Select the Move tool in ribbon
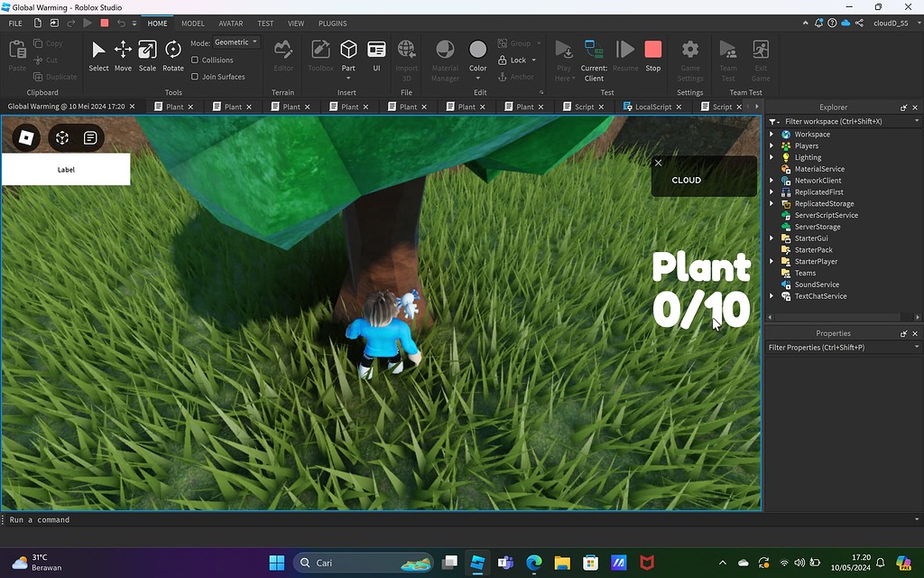 123,54
